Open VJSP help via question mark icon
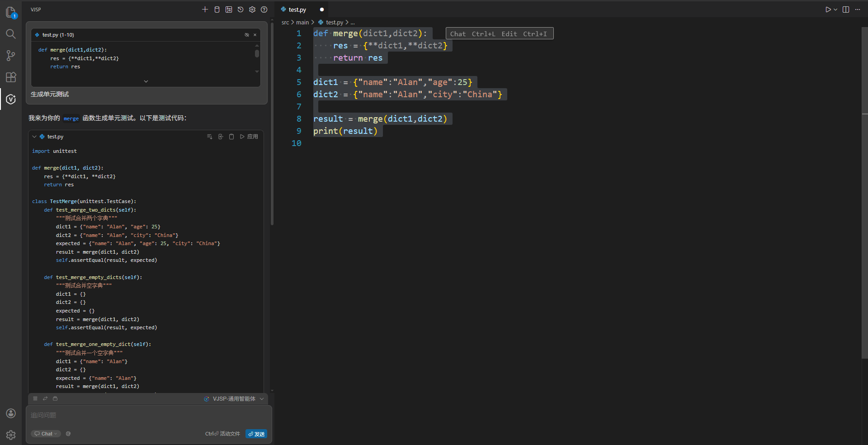The height and width of the screenshot is (445, 868). coord(264,9)
